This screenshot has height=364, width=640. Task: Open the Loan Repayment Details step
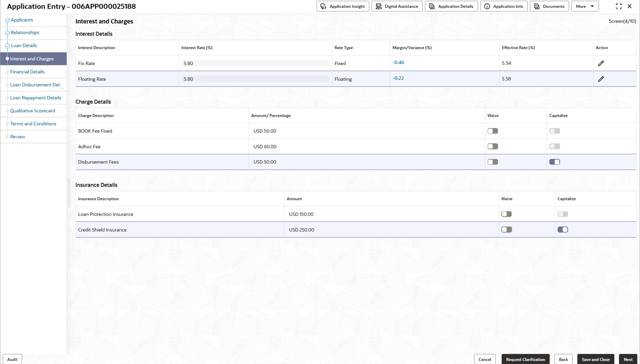[36, 98]
